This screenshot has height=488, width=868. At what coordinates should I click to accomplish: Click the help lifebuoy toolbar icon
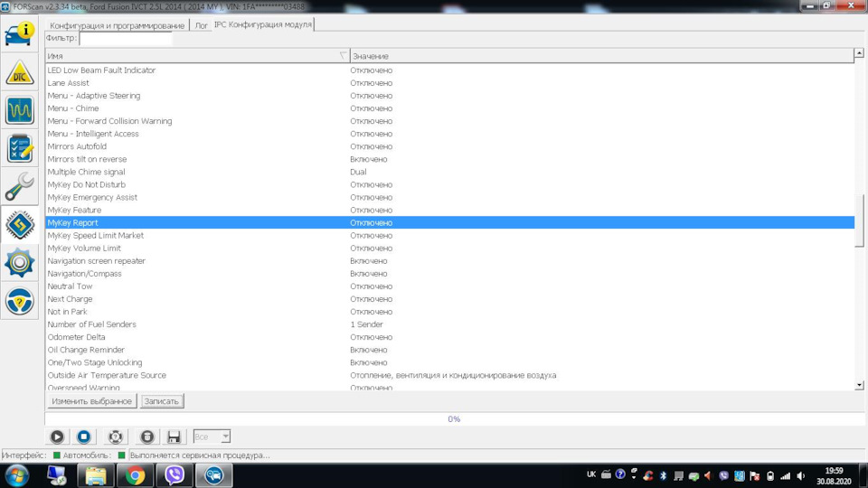pos(115,436)
